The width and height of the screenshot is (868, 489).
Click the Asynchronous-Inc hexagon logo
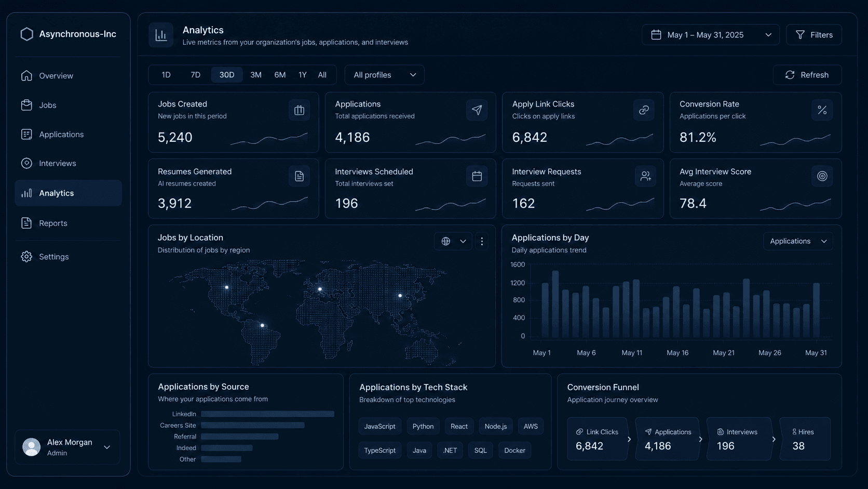coord(26,34)
